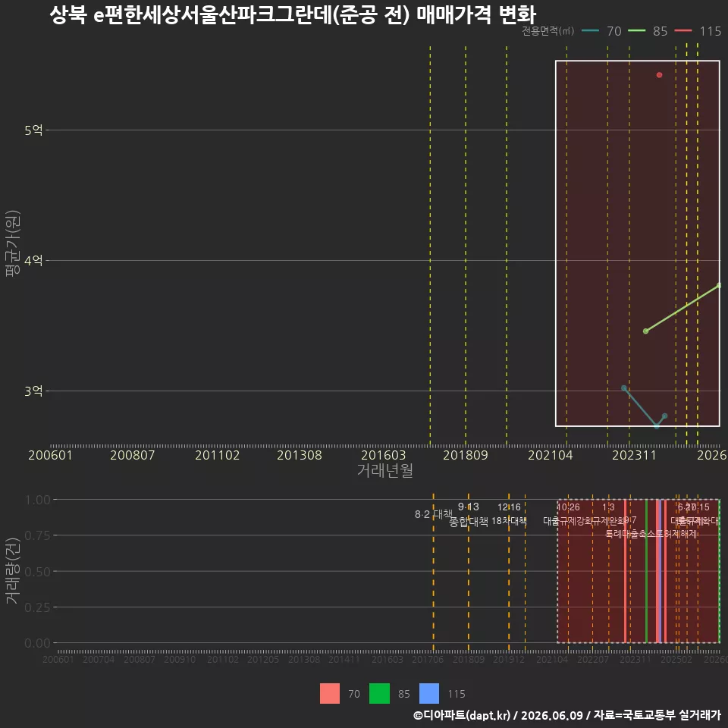Click the blue 115㎡ volume bar
This screenshot has height=728, width=728.
click(x=659, y=571)
